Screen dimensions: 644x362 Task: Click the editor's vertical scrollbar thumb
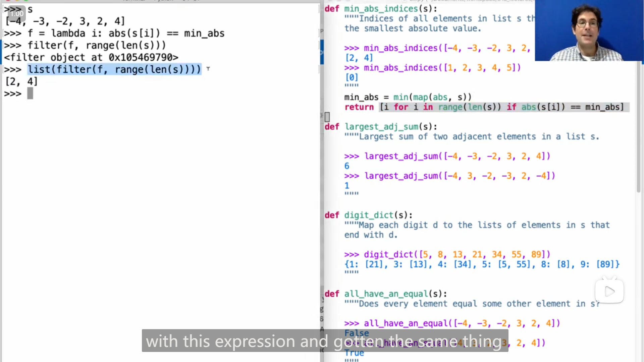639,127
